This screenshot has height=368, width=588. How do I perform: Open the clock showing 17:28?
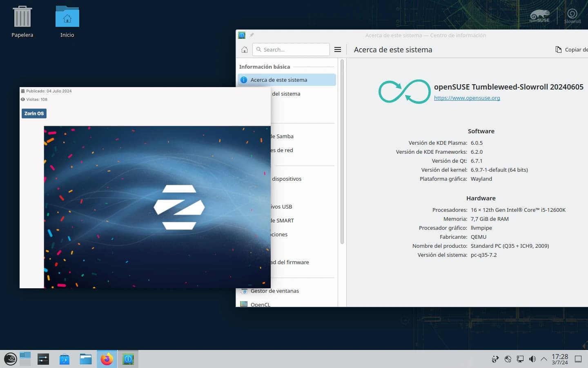[560, 359]
